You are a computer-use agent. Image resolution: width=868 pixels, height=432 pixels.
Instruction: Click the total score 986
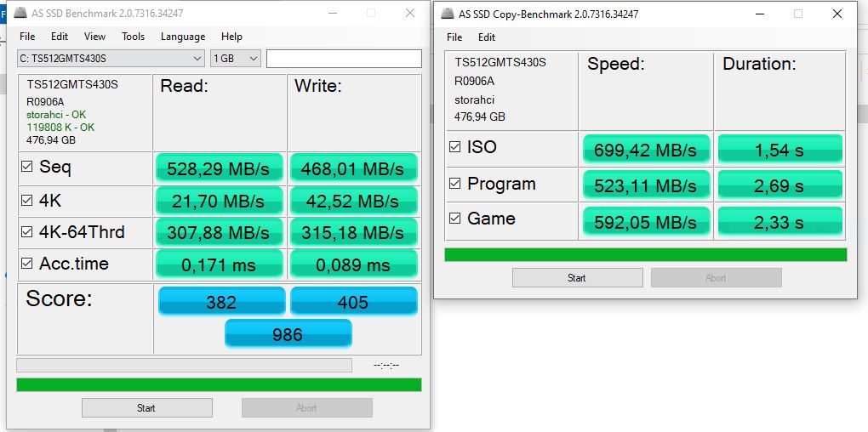click(x=288, y=333)
